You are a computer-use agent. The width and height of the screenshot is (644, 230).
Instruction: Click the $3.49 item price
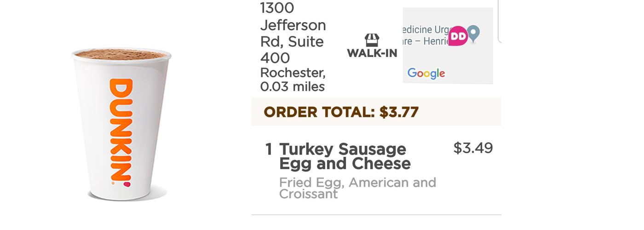click(473, 148)
